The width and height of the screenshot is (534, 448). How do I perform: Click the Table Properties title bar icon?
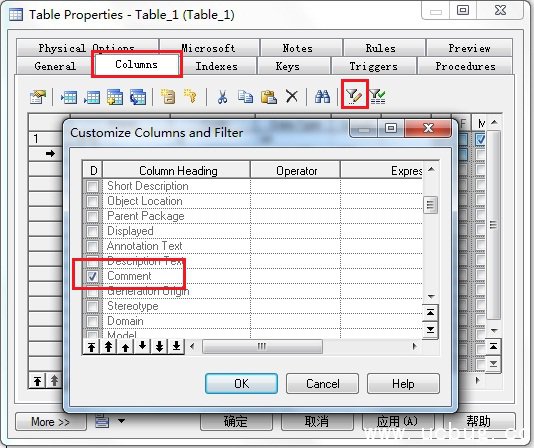click(16, 15)
